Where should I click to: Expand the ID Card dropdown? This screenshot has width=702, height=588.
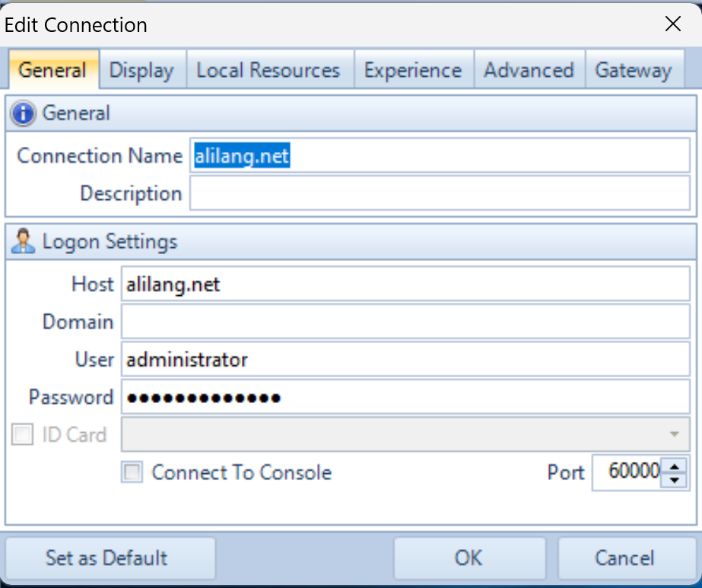coord(674,435)
